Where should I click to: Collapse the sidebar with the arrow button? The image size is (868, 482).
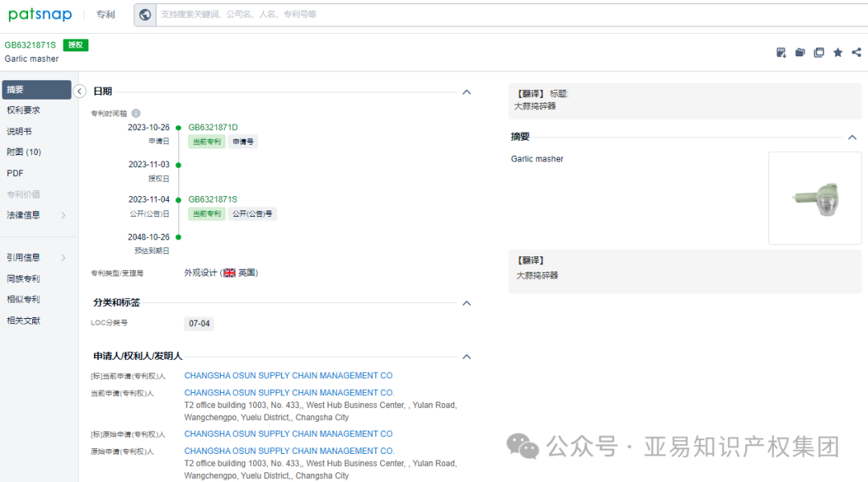click(x=80, y=92)
